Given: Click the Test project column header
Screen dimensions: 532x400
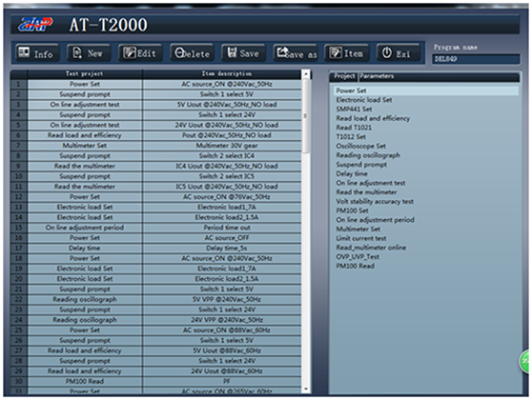Looking at the screenshot, I should 85,73.
